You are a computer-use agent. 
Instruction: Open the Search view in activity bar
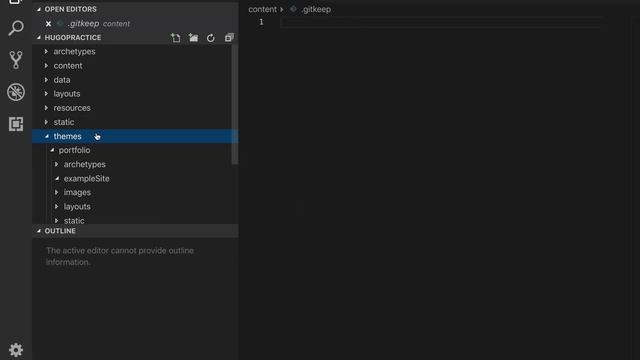pos(16,28)
